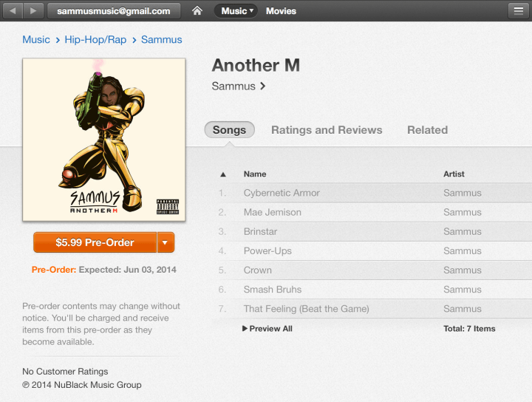
Task: Go to the Music breadcrumb link
Action: click(36, 40)
